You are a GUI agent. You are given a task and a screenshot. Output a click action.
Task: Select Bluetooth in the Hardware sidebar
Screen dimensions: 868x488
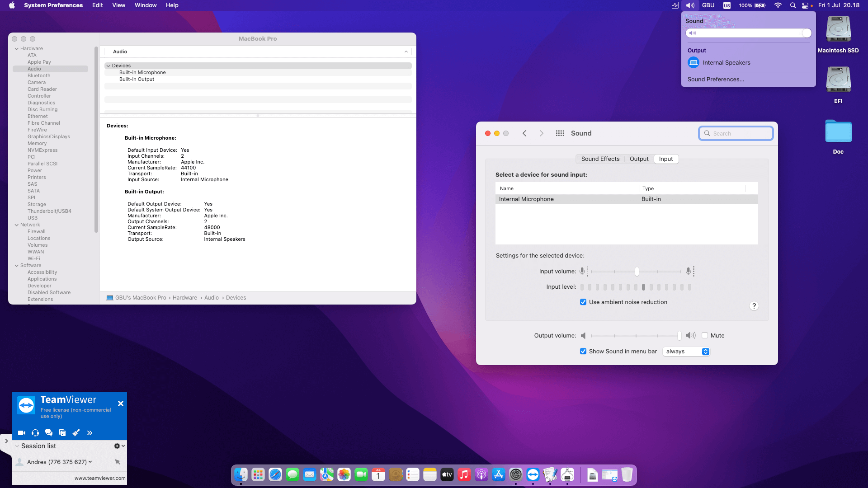39,76
